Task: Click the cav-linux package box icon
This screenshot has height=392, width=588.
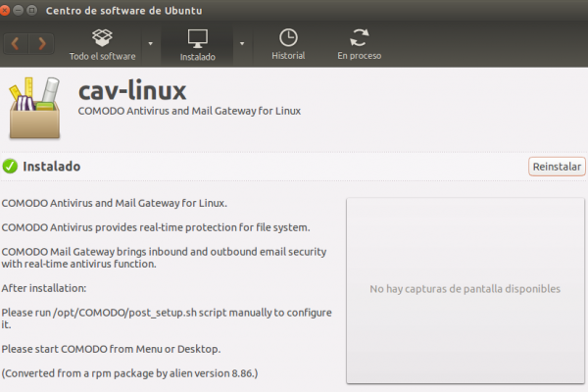Action: tap(34, 108)
